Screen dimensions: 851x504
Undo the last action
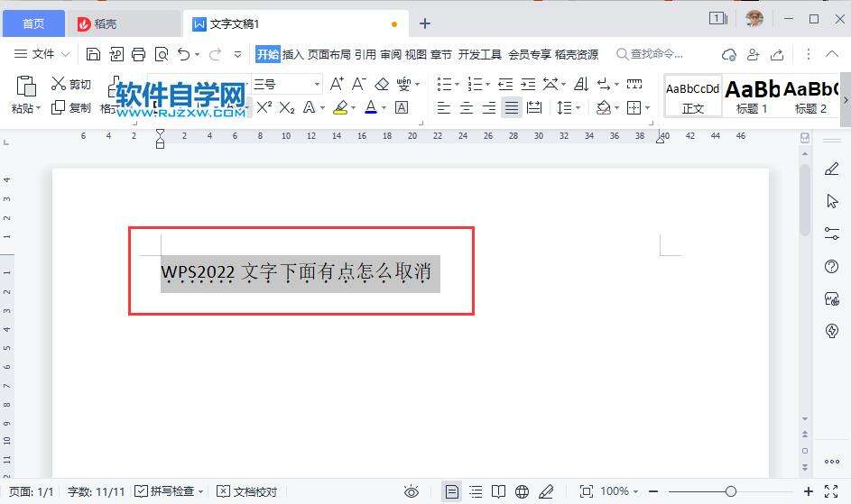183,54
